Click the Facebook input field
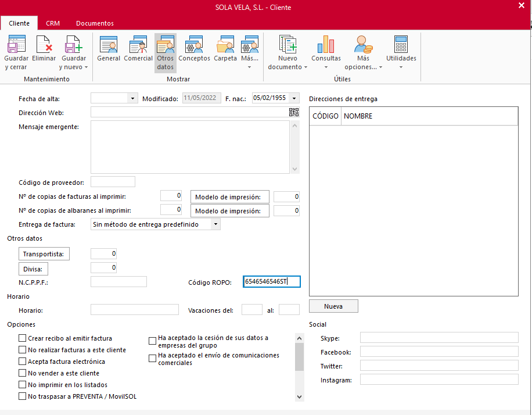The height and width of the screenshot is (415, 532). [x=439, y=352]
